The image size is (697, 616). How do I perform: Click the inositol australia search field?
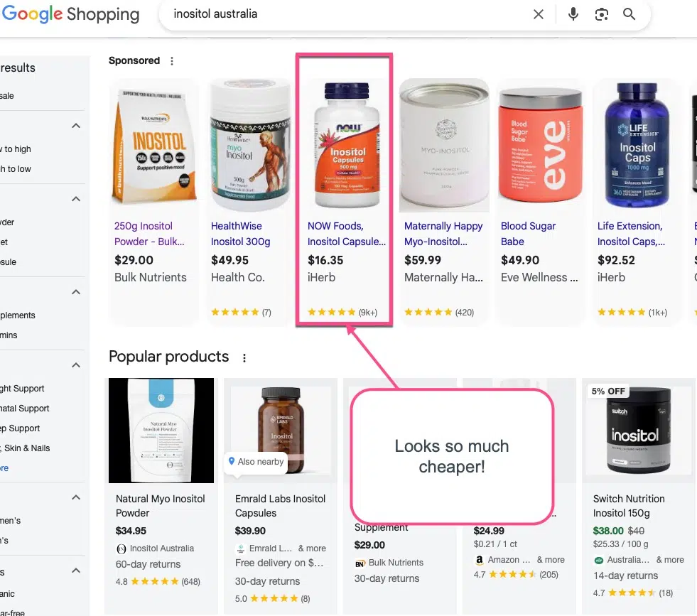point(347,14)
